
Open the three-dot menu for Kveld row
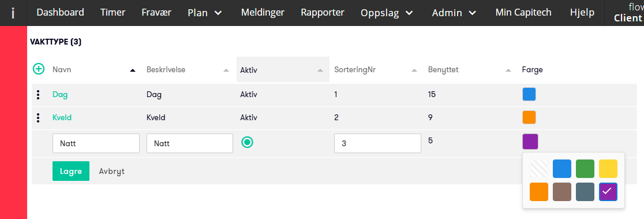38,118
